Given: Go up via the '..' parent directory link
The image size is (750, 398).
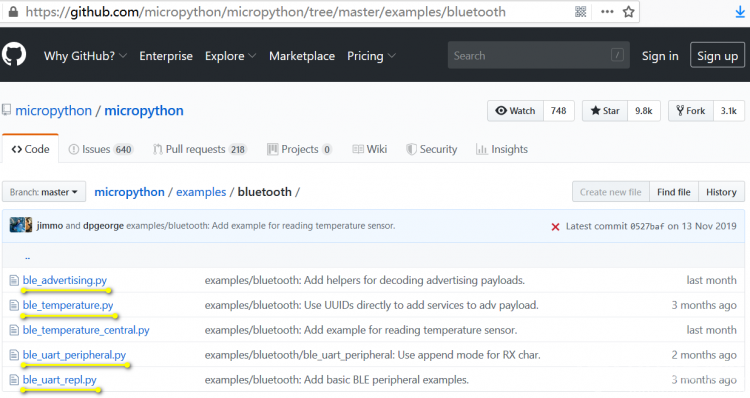Looking at the screenshot, I should [x=27, y=258].
